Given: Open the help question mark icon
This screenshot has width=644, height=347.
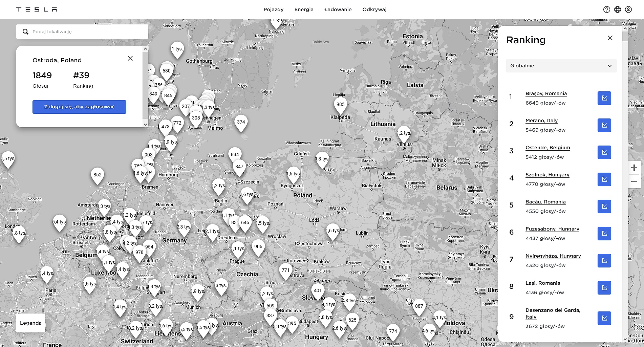Looking at the screenshot, I should click(607, 9).
